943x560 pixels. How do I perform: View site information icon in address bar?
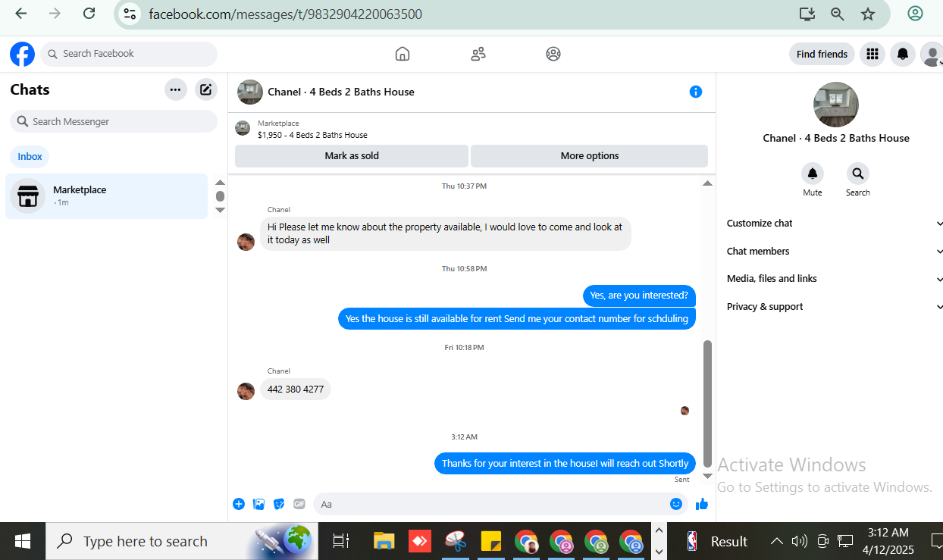click(130, 14)
